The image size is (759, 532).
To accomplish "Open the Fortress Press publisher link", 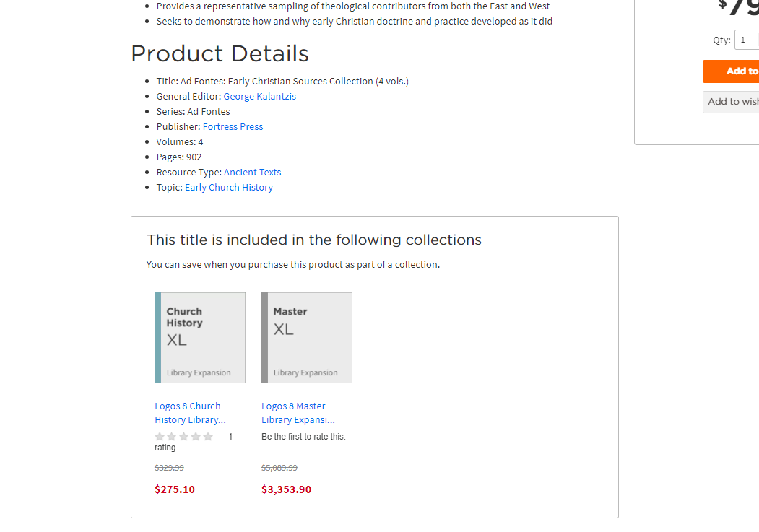I will tap(233, 126).
